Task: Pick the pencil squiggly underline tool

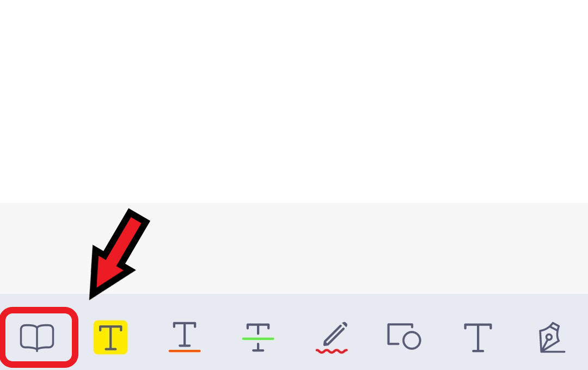Action: coord(332,337)
